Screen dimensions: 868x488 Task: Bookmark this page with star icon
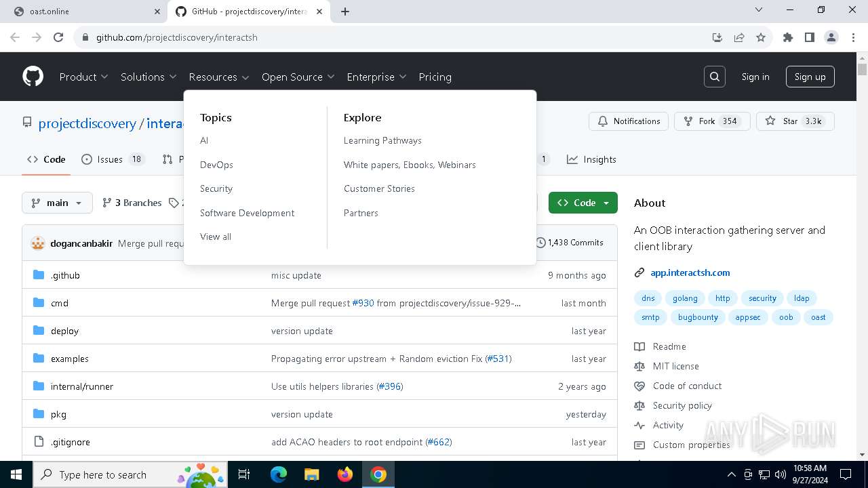pos(761,37)
